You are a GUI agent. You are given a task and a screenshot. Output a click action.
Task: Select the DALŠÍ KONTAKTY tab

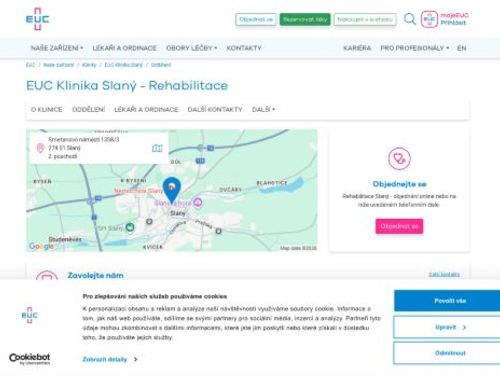(x=215, y=109)
